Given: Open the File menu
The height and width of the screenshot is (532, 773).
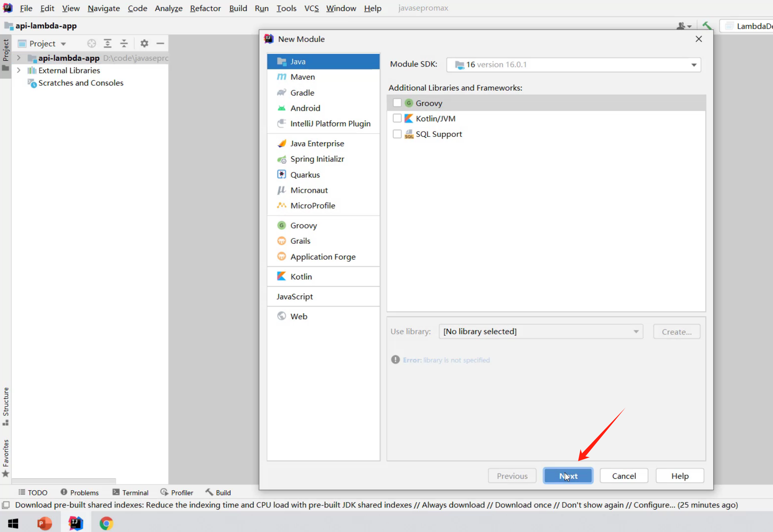Looking at the screenshot, I should [26, 8].
